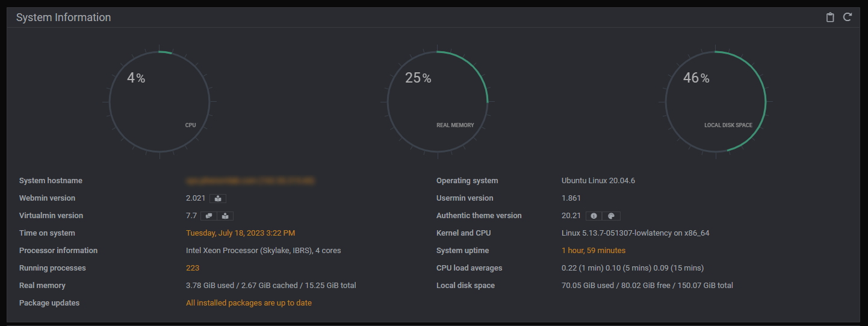Open the Webmin version documentation icon

(x=218, y=198)
